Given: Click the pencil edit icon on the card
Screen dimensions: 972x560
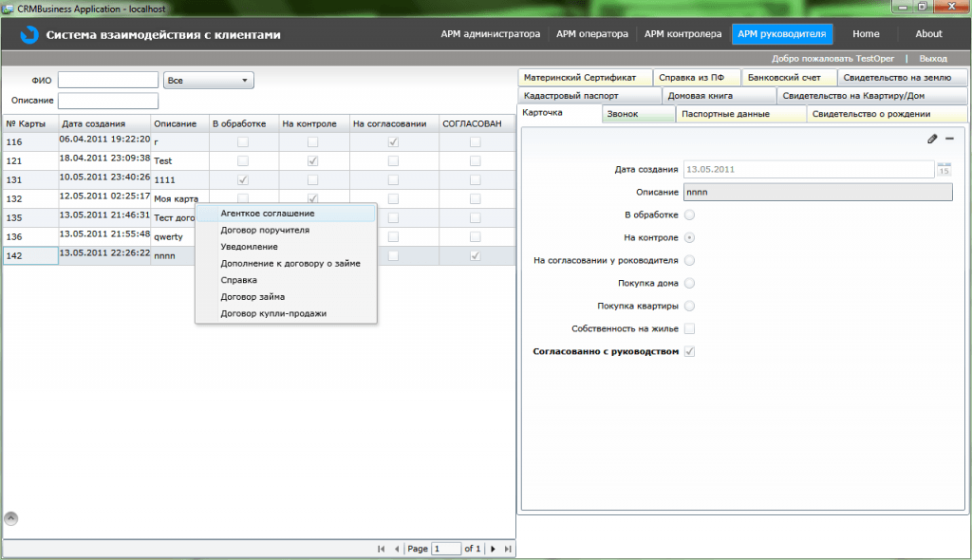Looking at the screenshot, I should [932, 139].
